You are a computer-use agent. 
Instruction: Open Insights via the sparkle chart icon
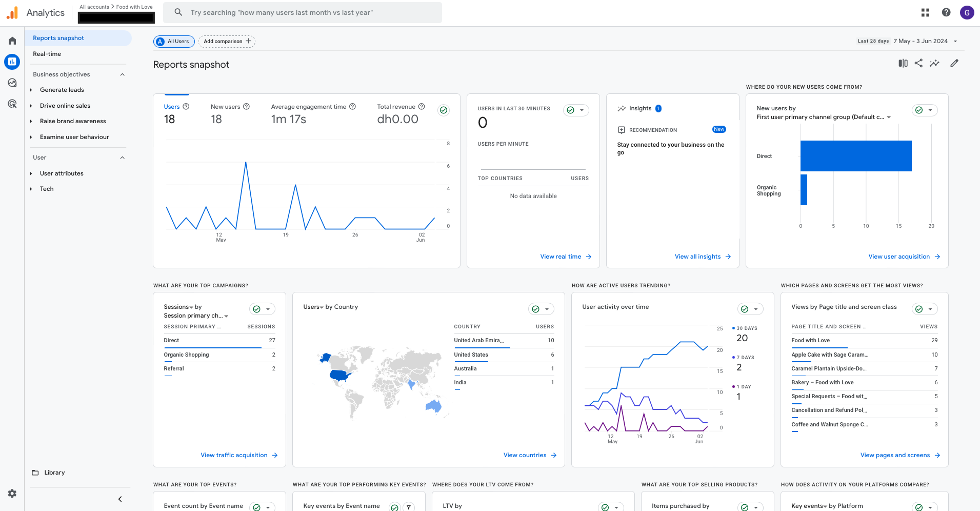tap(935, 63)
